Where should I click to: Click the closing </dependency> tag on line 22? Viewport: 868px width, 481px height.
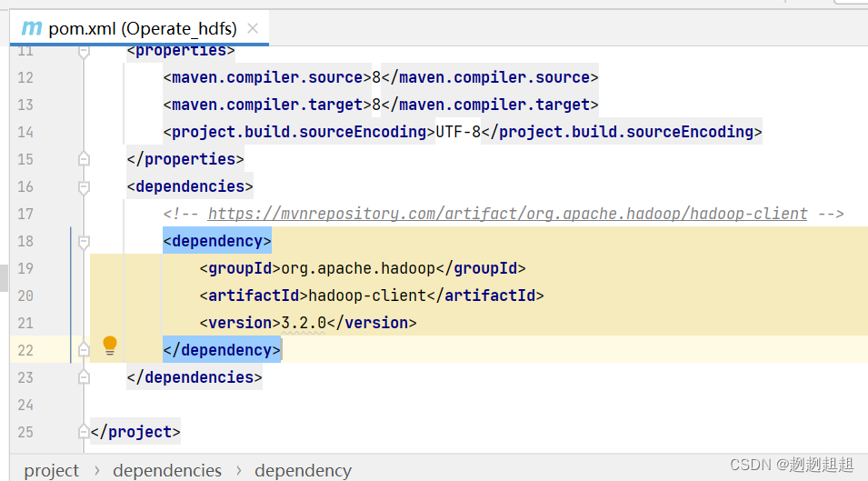(222, 350)
